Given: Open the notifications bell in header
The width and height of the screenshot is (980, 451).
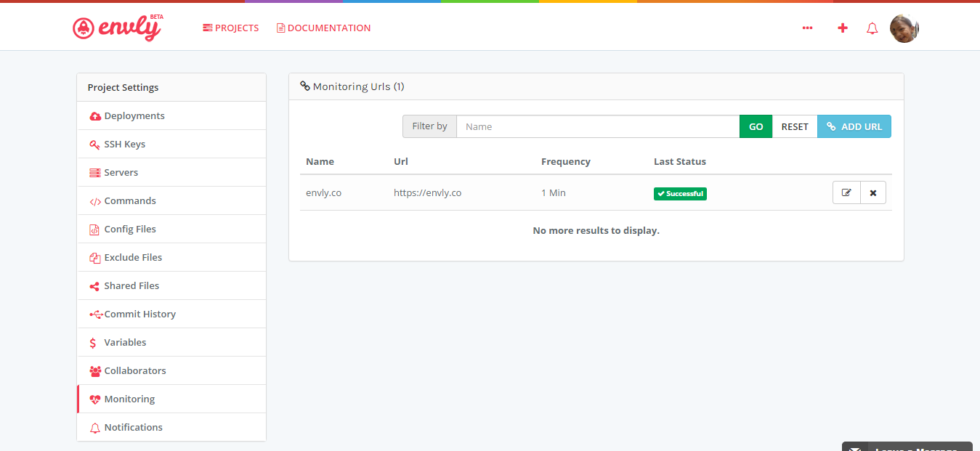Looking at the screenshot, I should tap(872, 28).
